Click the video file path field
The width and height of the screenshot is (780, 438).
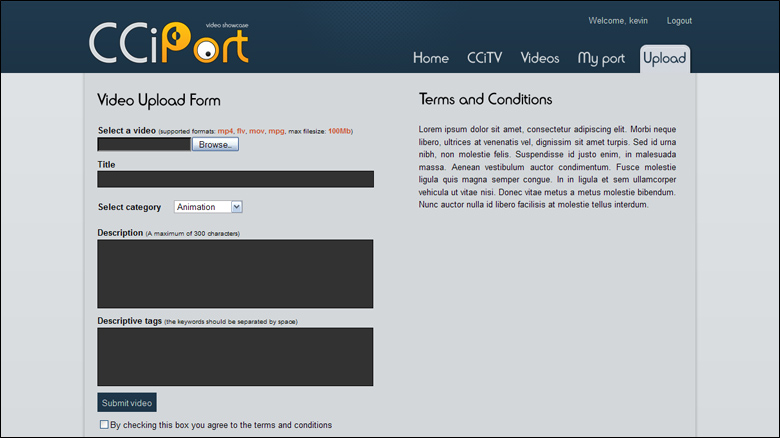tap(143, 144)
